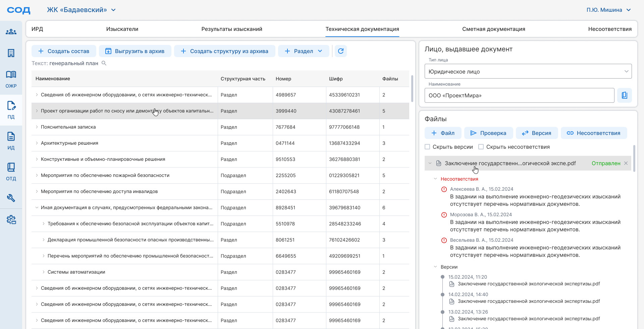Expand Декларация промышленной безопасности row
This screenshot has height=329, width=644.
[44, 240]
